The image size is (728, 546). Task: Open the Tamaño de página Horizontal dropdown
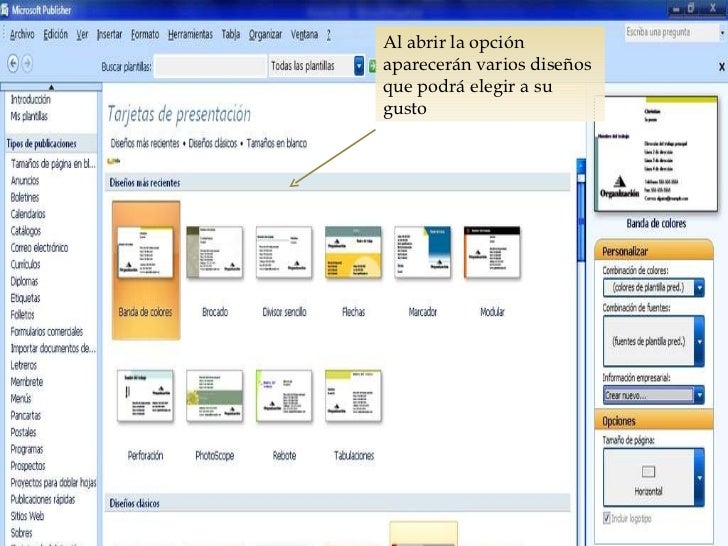653,477
